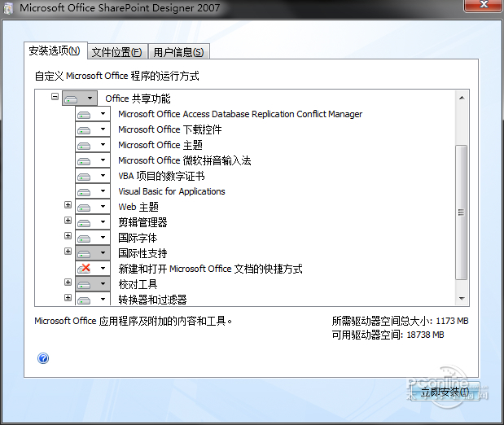Open install dropdown for 微软拼音输入法
The height and width of the screenshot is (425, 504).
click(93, 160)
